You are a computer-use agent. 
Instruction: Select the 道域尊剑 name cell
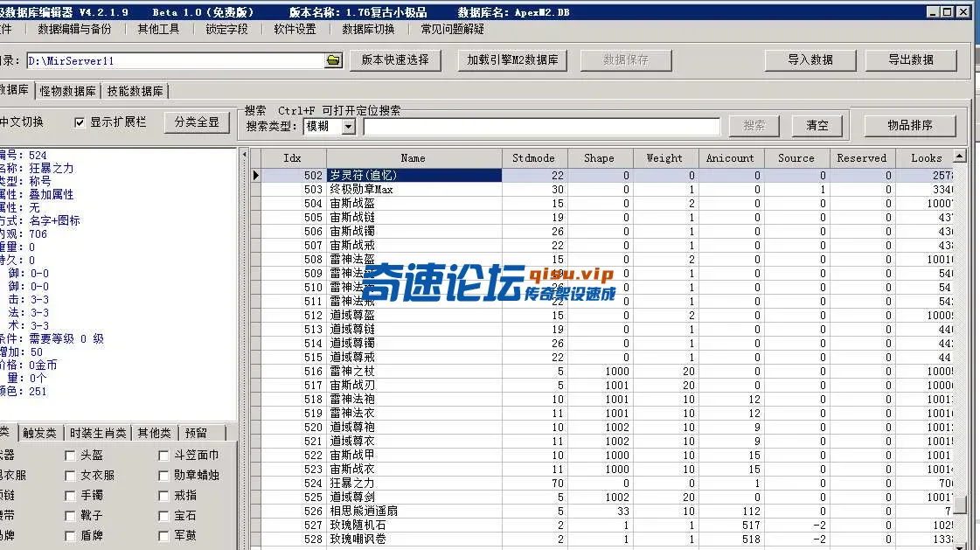click(414, 497)
